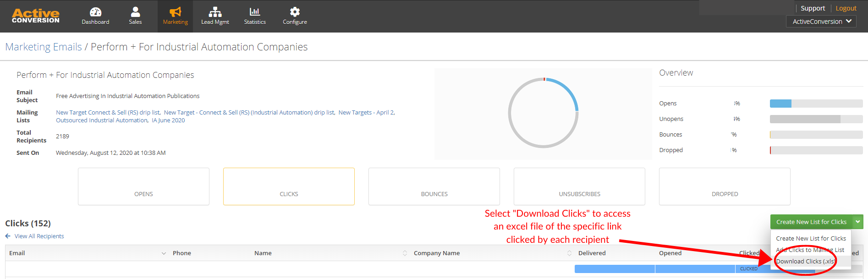Viewport: 868px width, 279px height.
Task: Open Outsourced Industrial Automation list link
Action: point(102,120)
